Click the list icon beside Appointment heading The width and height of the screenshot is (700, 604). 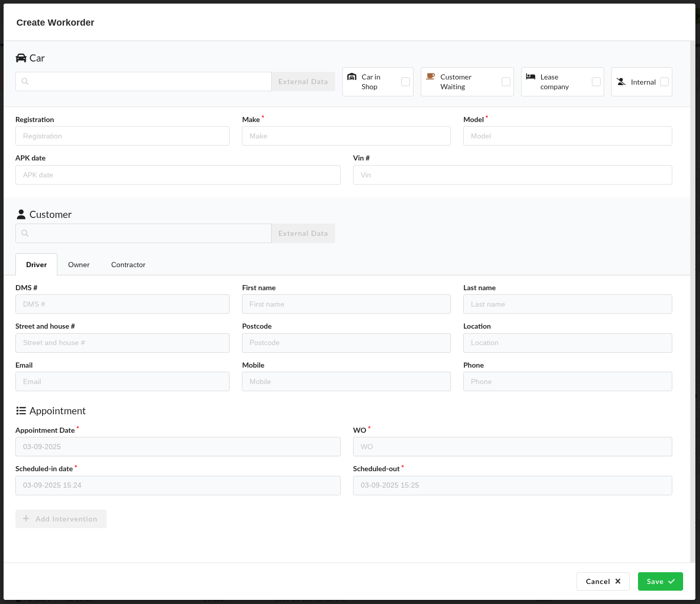pyautogui.click(x=21, y=411)
